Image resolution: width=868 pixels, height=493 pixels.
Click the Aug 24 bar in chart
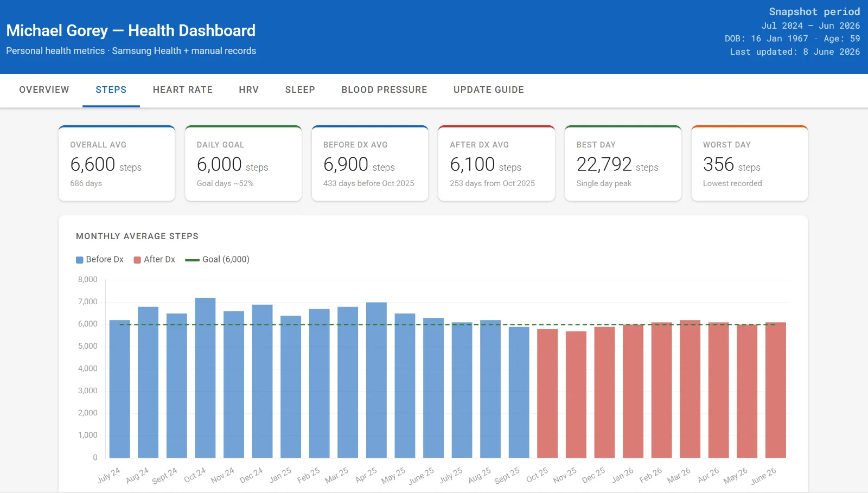148,382
